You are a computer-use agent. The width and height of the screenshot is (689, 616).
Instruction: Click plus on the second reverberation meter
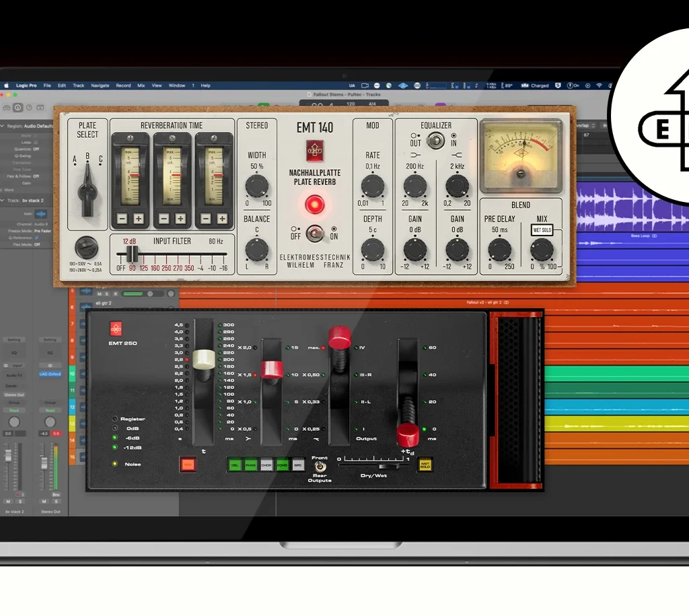[180, 219]
